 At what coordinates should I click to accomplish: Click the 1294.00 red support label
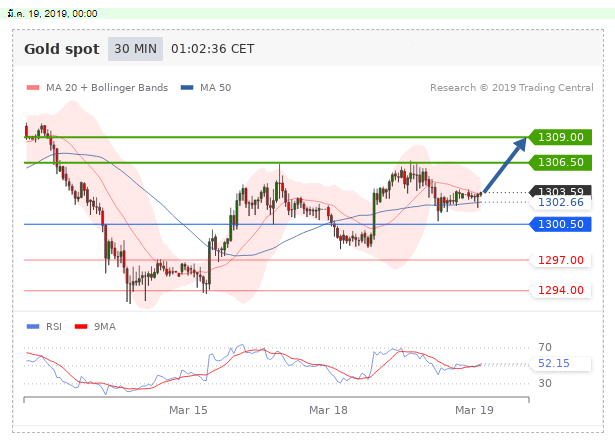[x=560, y=290]
